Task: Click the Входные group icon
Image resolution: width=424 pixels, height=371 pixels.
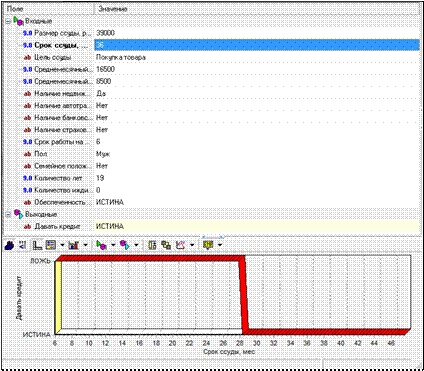Action: (x=19, y=21)
